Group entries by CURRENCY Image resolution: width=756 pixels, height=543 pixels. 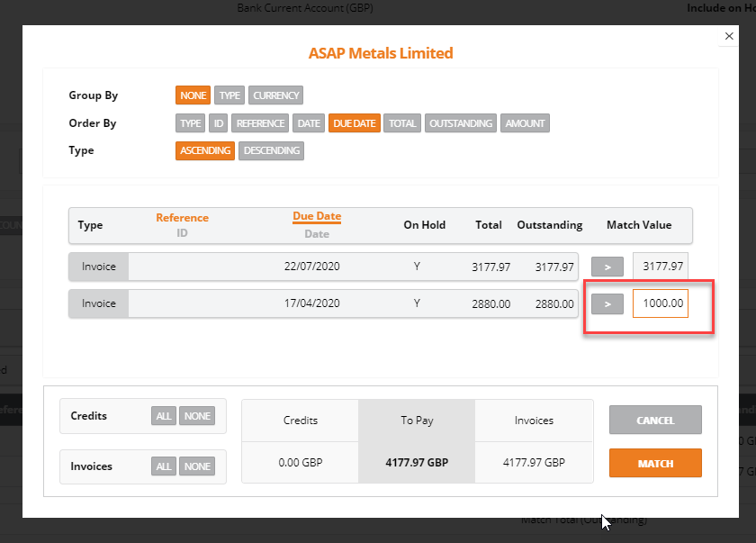[x=275, y=95]
